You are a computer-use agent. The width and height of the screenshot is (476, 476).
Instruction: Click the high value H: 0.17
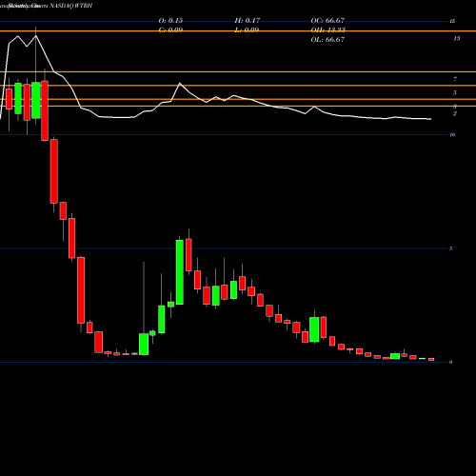coord(248,20)
